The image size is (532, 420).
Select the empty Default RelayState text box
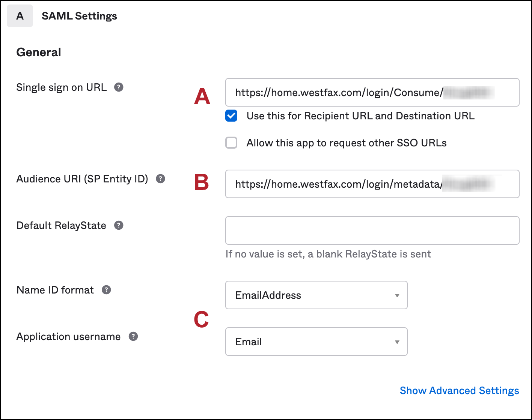coord(372,230)
